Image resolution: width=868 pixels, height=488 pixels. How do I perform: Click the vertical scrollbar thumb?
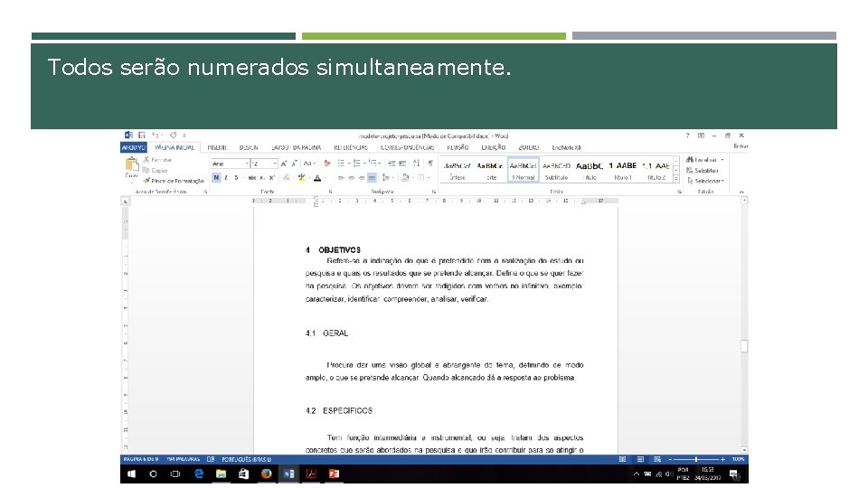point(744,346)
